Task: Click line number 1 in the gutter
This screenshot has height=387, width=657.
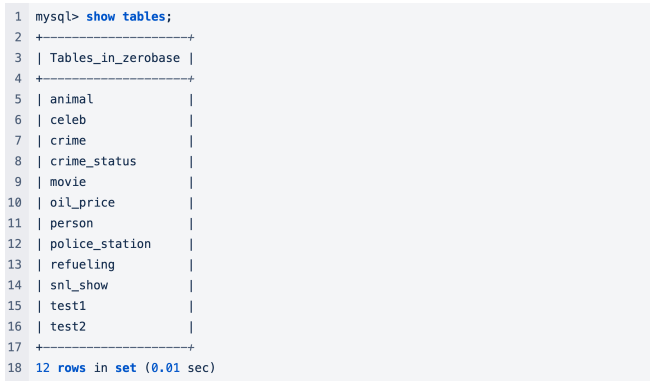Action: (x=18, y=17)
